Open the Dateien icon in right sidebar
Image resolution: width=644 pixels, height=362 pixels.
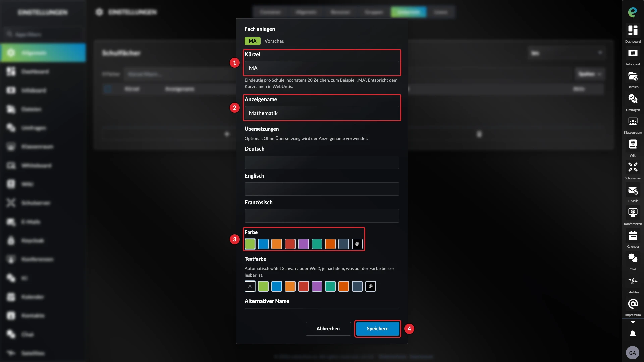633,76
